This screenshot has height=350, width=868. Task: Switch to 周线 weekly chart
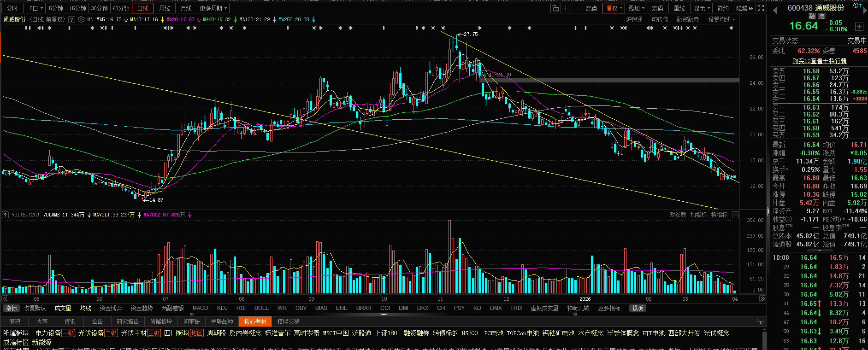pos(165,8)
